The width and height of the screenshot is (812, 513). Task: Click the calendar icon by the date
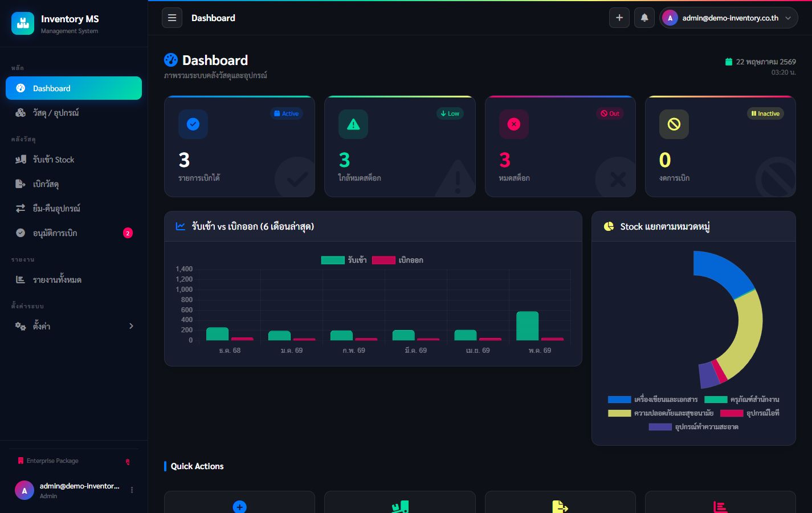point(728,62)
